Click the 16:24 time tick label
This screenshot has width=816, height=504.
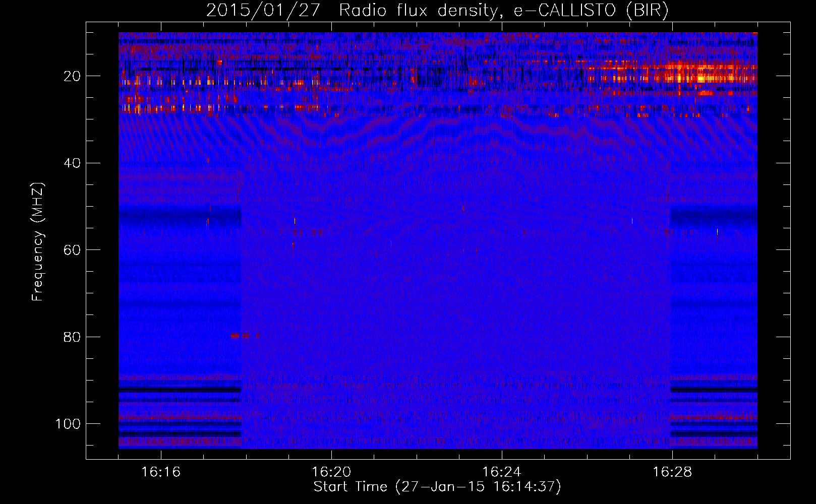tap(502, 472)
